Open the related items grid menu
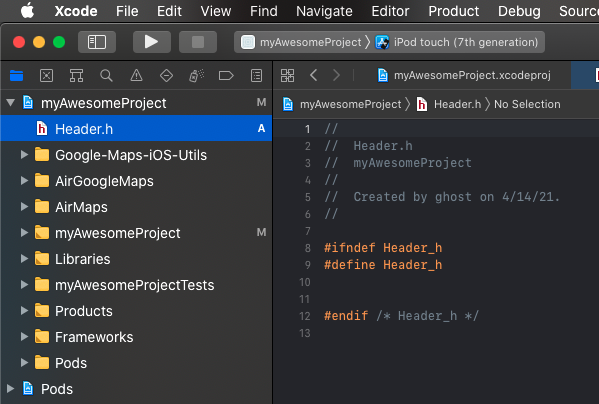The width and height of the screenshot is (599, 404). coord(287,76)
